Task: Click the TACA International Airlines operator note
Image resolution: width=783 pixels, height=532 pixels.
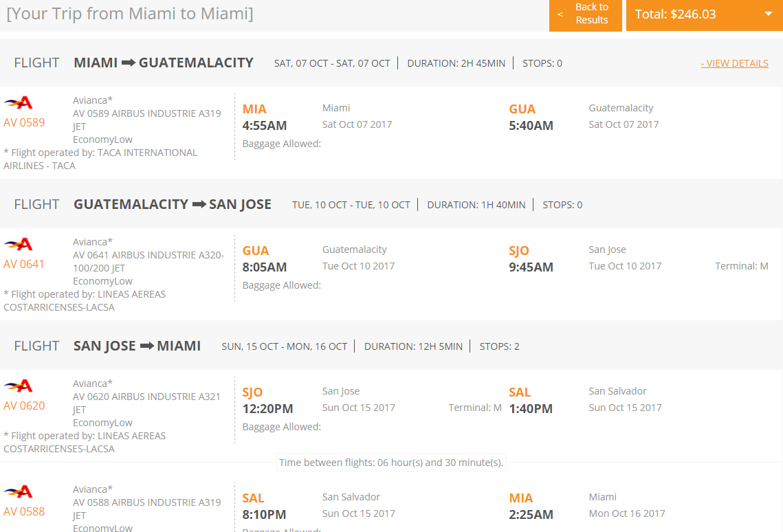Action: click(100, 159)
